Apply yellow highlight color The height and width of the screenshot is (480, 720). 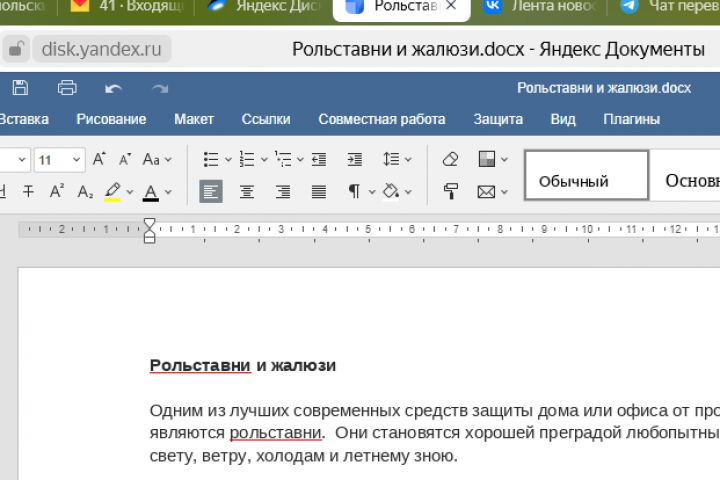(112, 192)
